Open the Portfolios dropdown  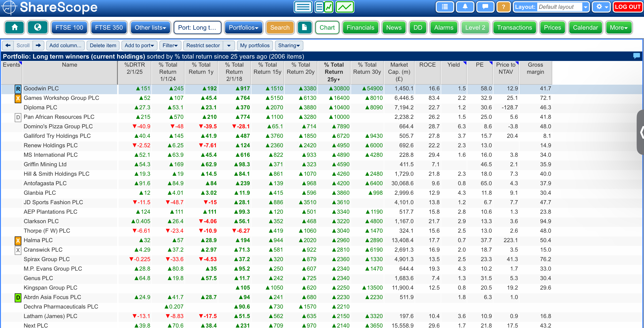click(x=244, y=28)
